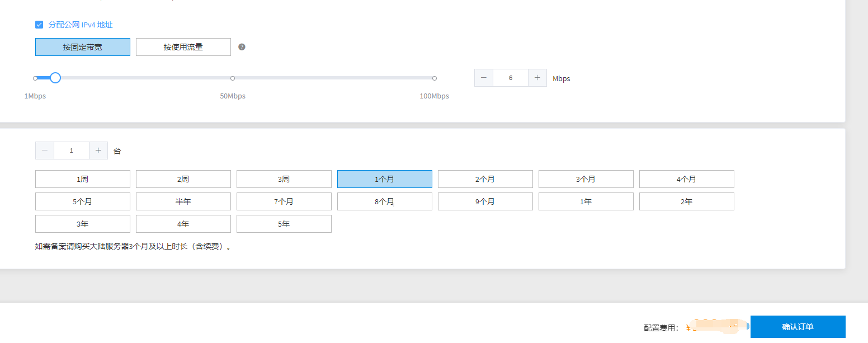Click the server quantity input field
868x343 pixels.
tap(72, 151)
